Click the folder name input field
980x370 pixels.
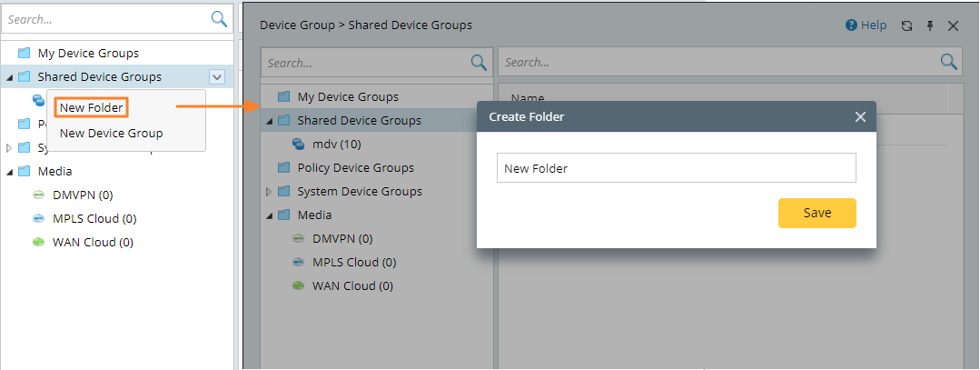click(x=676, y=167)
